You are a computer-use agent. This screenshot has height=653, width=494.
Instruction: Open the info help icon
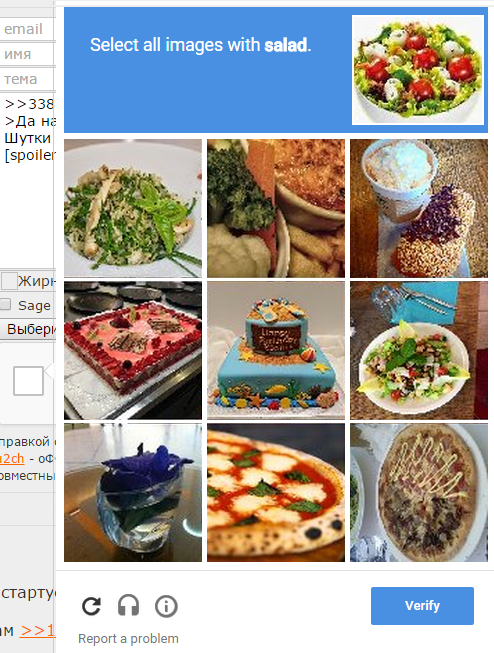(x=166, y=606)
